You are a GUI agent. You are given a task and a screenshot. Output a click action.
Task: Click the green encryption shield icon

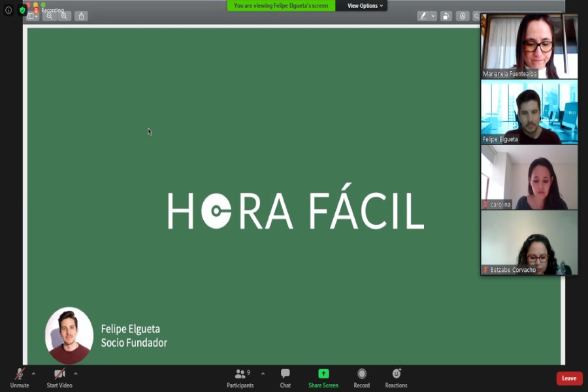point(22,10)
